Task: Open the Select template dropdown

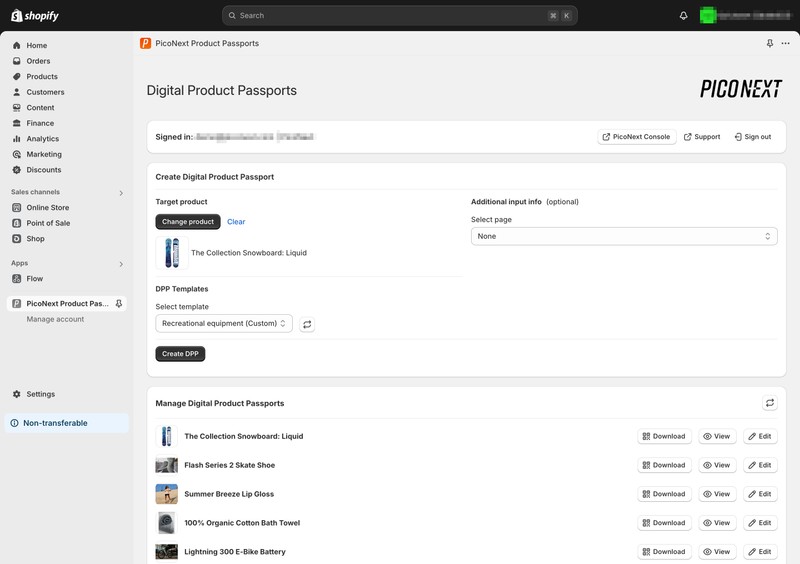Action: pos(224,324)
